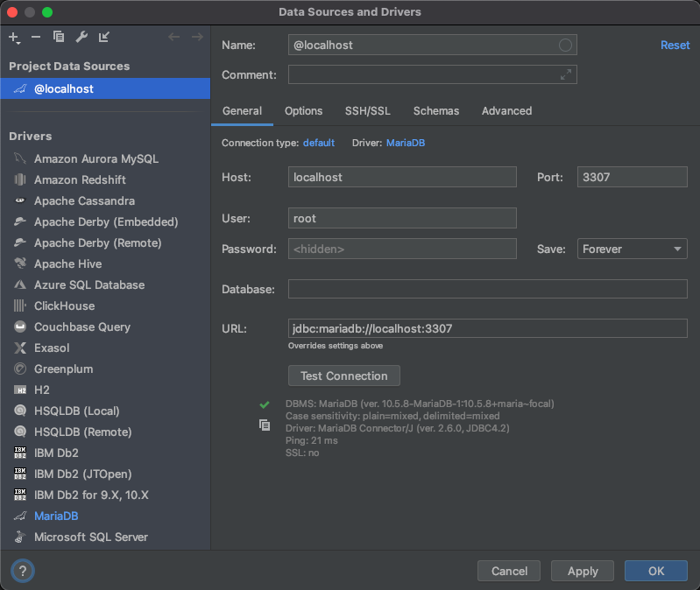Click the Port input field

633,177
